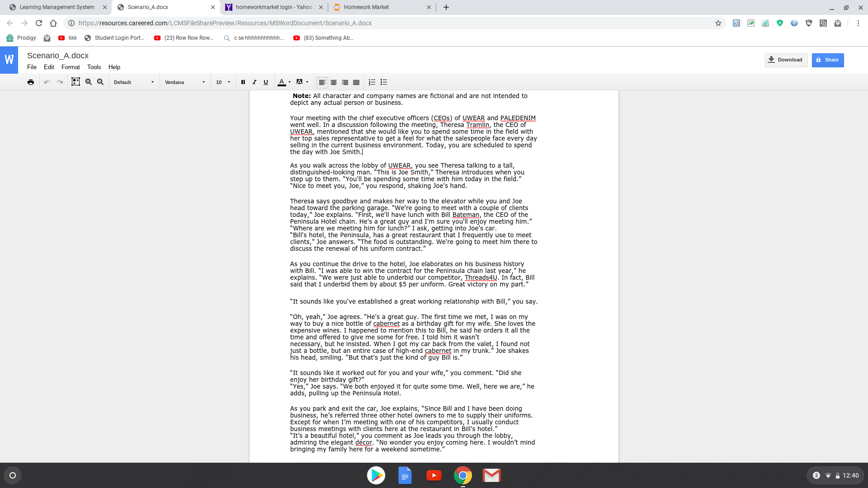Click the word Tramlin in document
The height and width of the screenshot is (488, 868).
(x=478, y=125)
